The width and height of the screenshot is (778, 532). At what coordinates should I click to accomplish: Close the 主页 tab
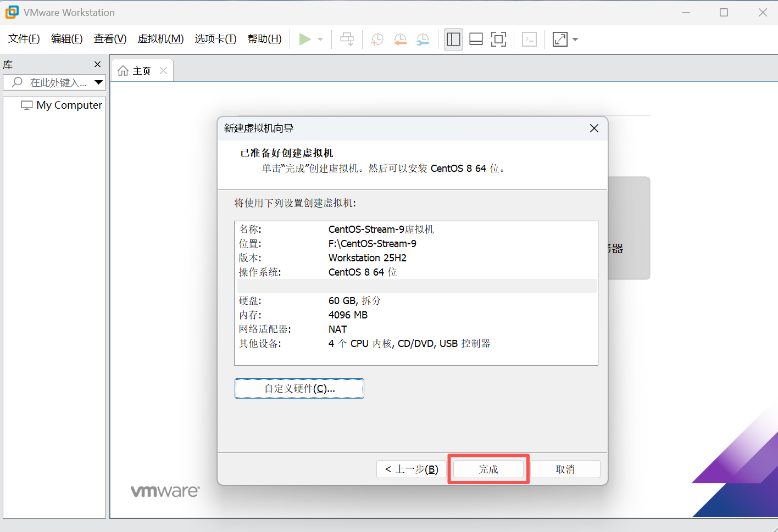[163, 70]
